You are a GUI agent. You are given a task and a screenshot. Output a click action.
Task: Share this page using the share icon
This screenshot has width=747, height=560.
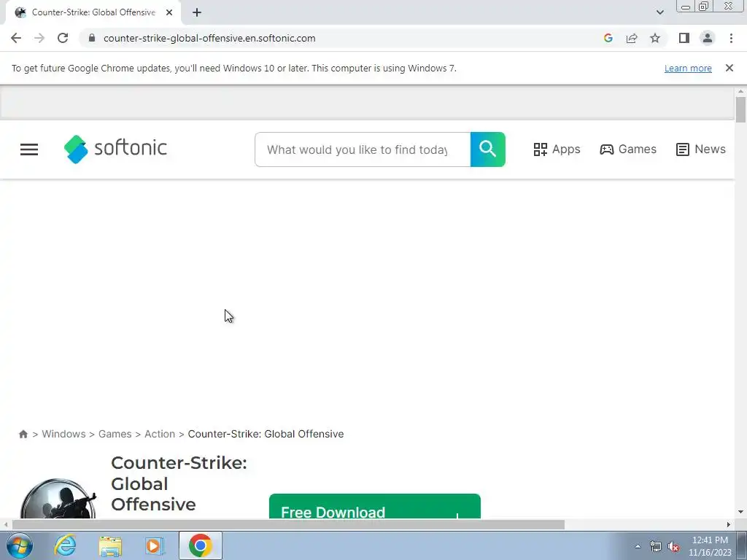632,38
